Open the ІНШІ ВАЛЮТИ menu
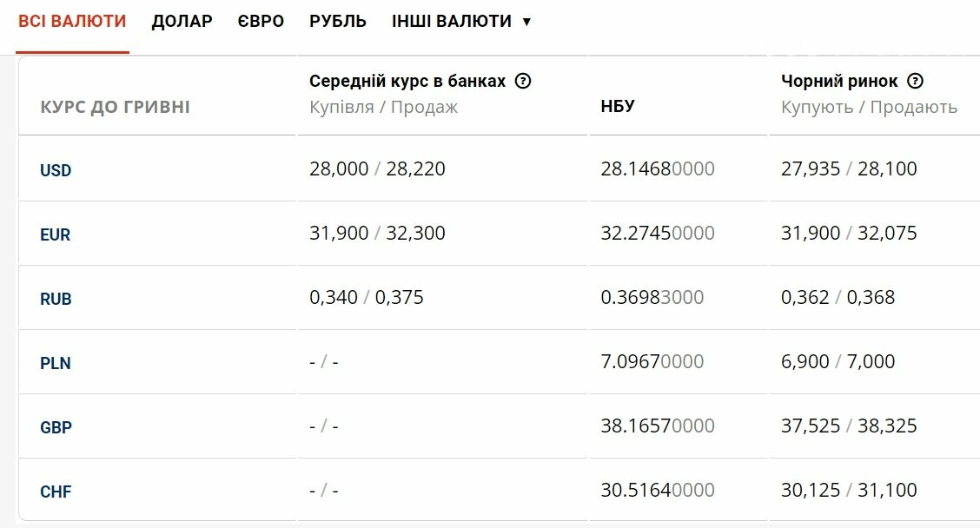980x528 pixels. [461, 21]
